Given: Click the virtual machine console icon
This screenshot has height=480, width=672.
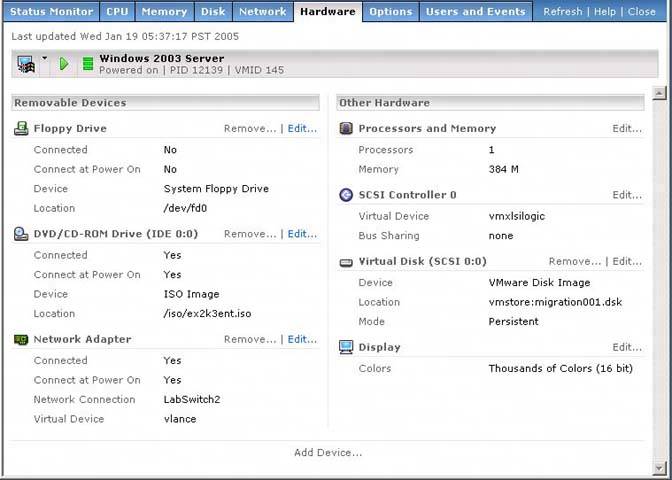Looking at the screenshot, I should [x=26, y=64].
